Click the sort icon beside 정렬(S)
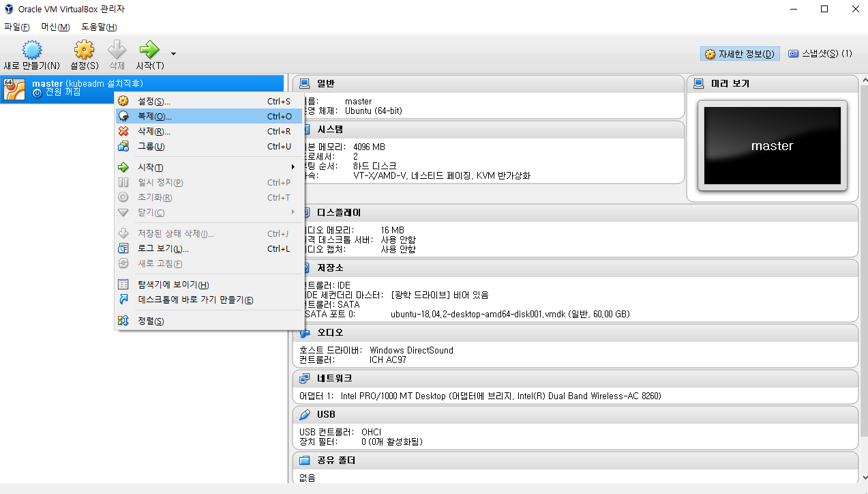This screenshot has width=868, height=494. (123, 321)
